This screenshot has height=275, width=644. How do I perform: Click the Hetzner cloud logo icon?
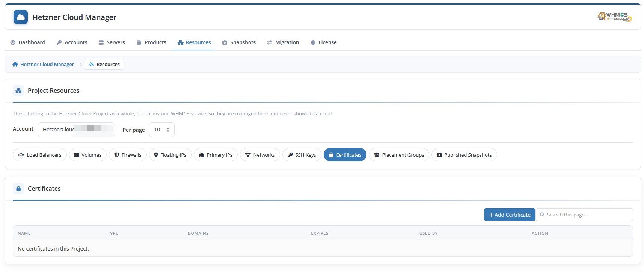(x=21, y=17)
